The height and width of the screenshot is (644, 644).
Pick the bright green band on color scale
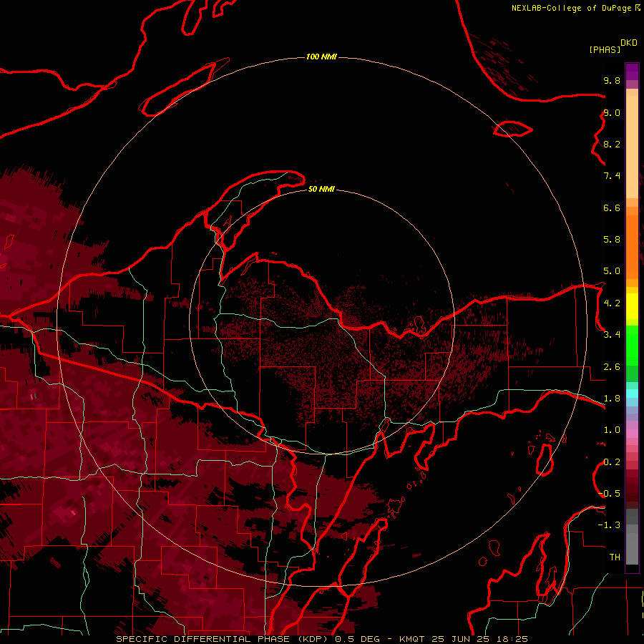[632, 347]
